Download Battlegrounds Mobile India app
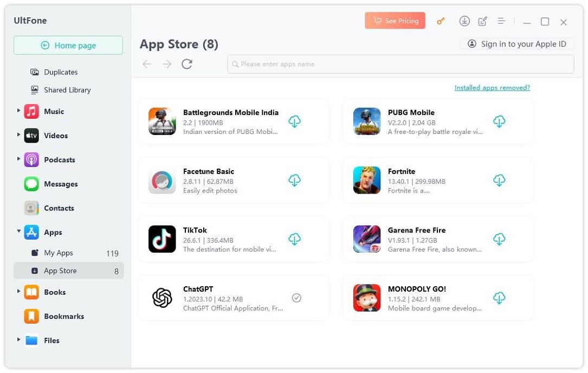The image size is (588, 373). click(294, 121)
